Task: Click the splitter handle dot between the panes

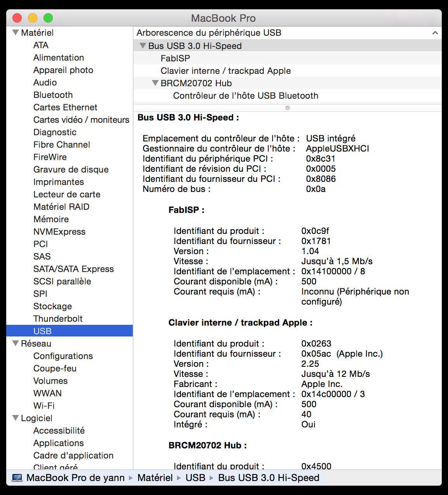Action: pyautogui.click(x=288, y=108)
